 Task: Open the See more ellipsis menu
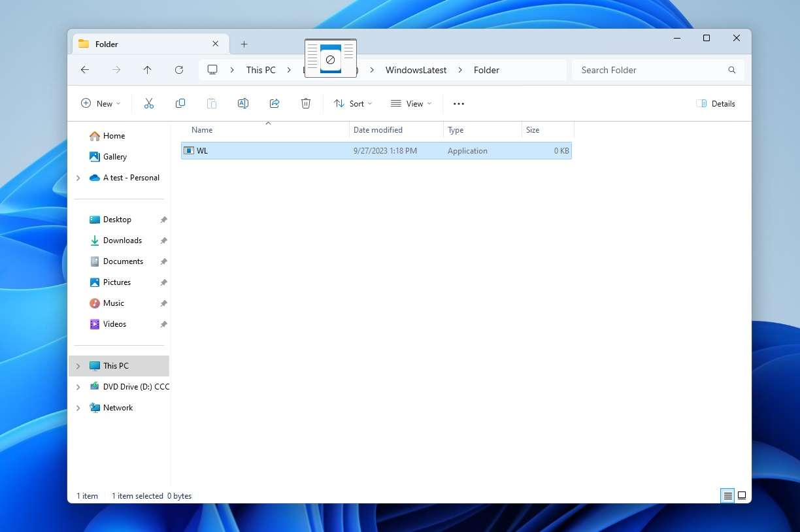pyautogui.click(x=459, y=103)
